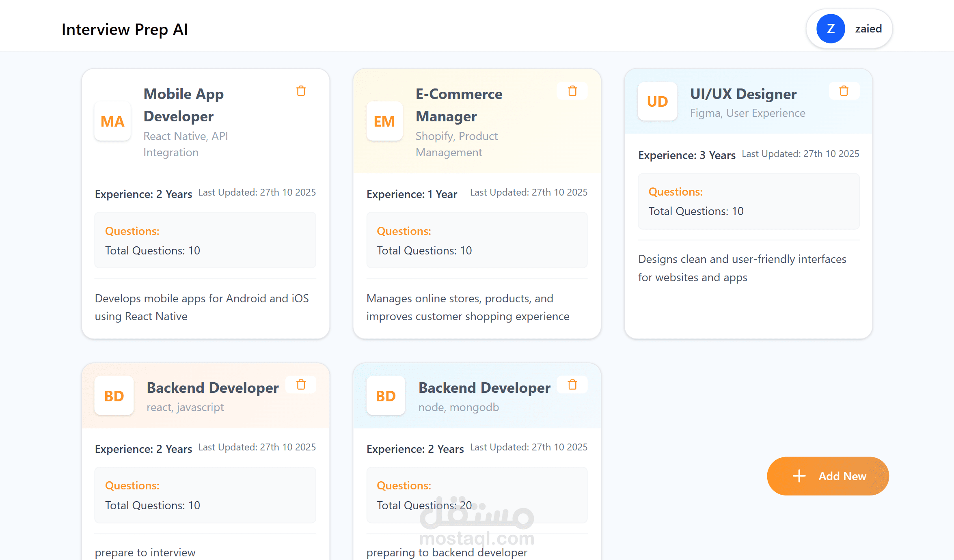The height and width of the screenshot is (560, 954).
Task: Go to Interview Prep AI home
Action: (x=125, y=30)
